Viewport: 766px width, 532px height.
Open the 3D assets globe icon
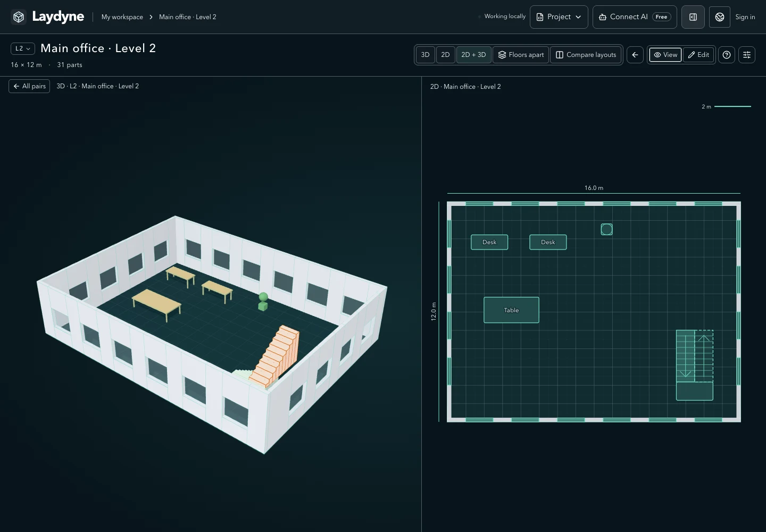tap(720, 17)
